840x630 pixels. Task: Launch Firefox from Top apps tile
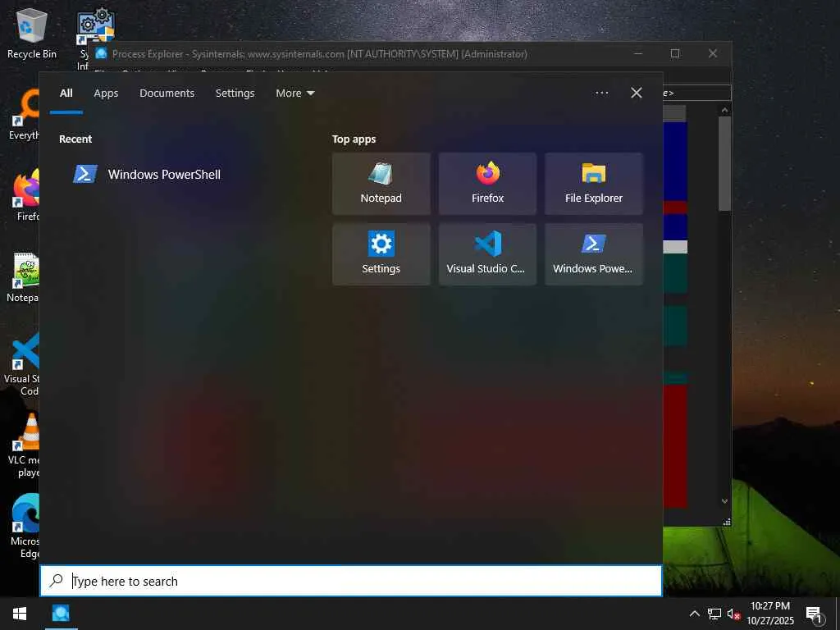tap(487, 184)
